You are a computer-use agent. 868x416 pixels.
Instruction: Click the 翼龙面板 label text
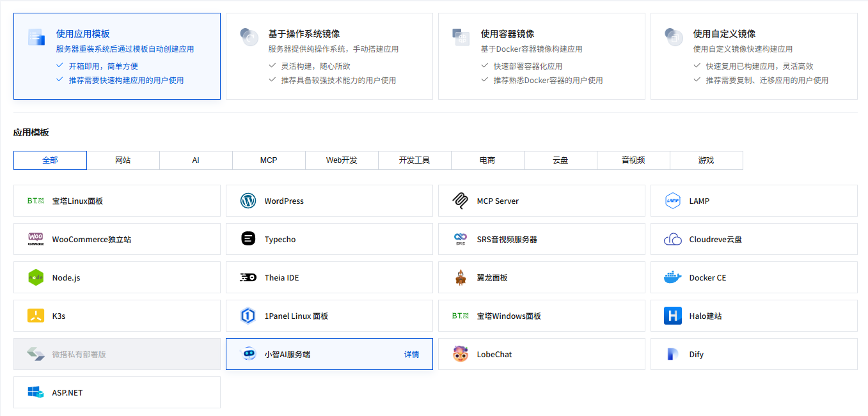(492, 277)
